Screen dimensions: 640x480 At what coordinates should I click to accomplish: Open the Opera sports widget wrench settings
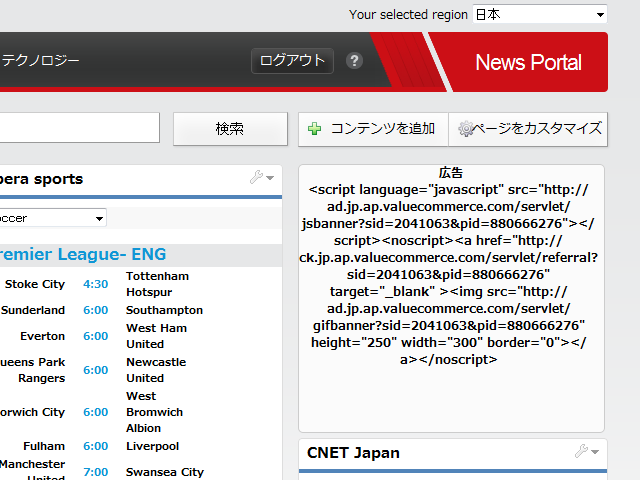pyautogui.click(x=261, y=178)
